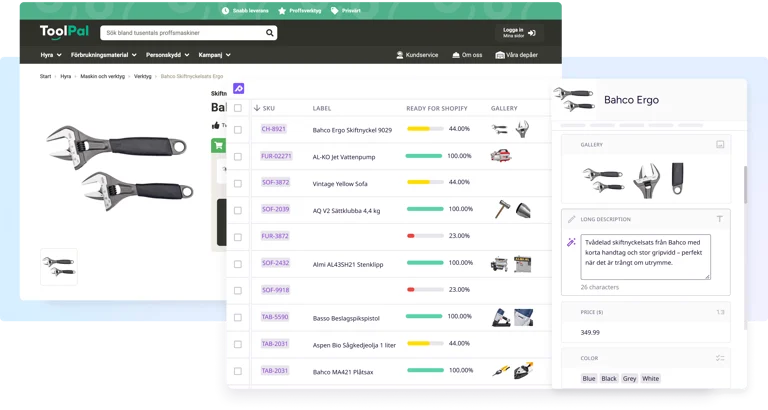Click the 44% progress bar for Bahco Ergo Skiftnyckel
The image size is (768, 410).
425,129
